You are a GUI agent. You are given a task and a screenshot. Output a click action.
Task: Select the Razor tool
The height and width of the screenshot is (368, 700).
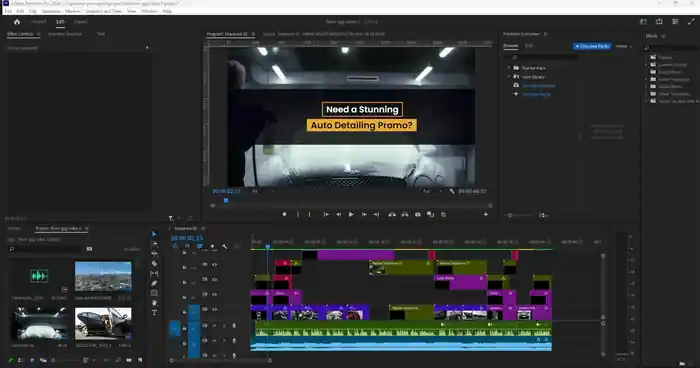tap(154, 263)
